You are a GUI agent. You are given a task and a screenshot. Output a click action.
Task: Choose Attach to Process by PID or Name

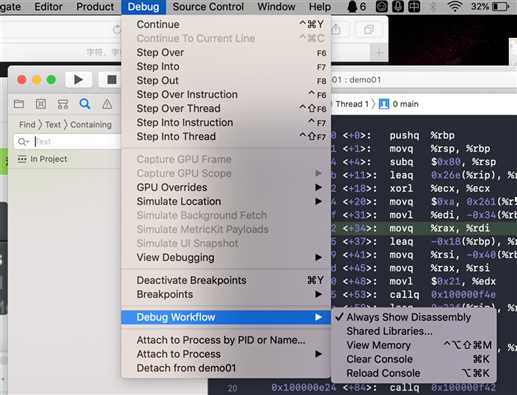(226, 340)
